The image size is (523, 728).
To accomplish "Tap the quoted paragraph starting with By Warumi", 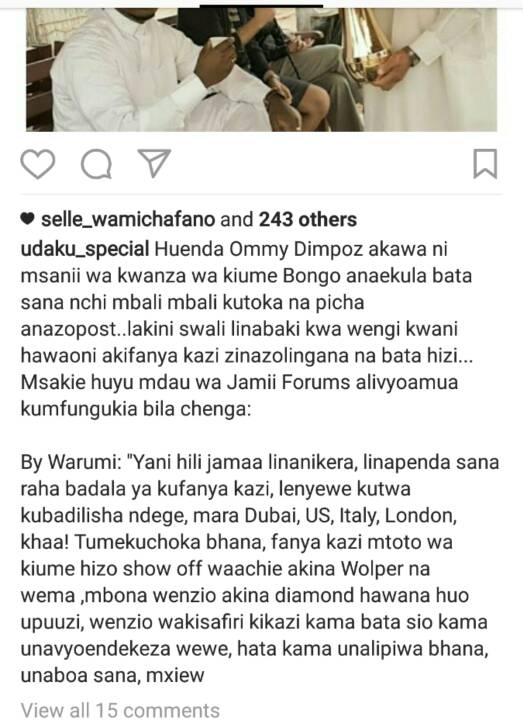I will pos(260,569).
